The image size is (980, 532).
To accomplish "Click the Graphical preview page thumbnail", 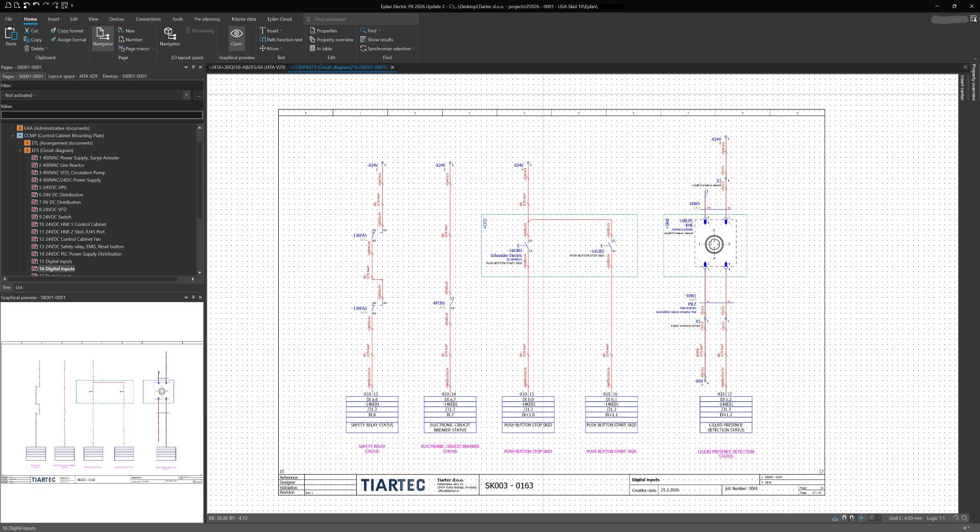I will pos(102,412).
